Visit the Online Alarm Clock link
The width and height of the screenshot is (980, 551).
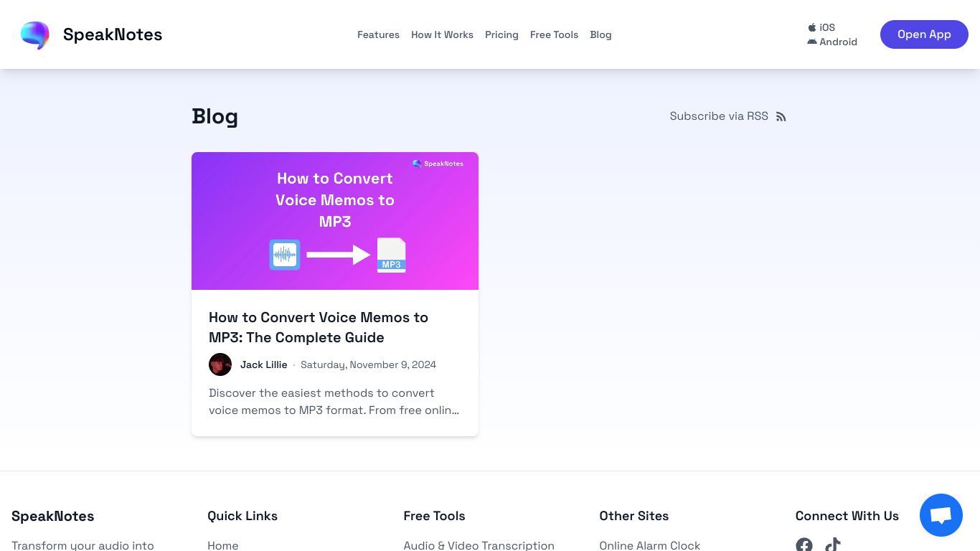click(x=649, y=545)
